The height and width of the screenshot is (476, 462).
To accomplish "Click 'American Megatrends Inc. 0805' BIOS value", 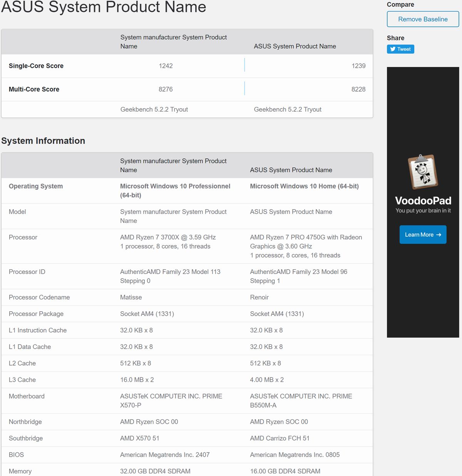I will 295,455.
